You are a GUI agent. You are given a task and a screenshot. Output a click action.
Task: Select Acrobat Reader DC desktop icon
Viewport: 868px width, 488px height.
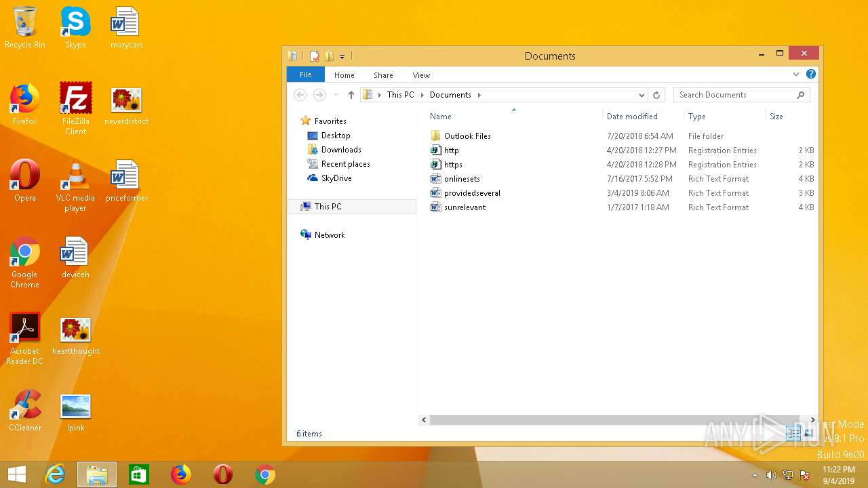pyautogui.click(x=25, y=339)
